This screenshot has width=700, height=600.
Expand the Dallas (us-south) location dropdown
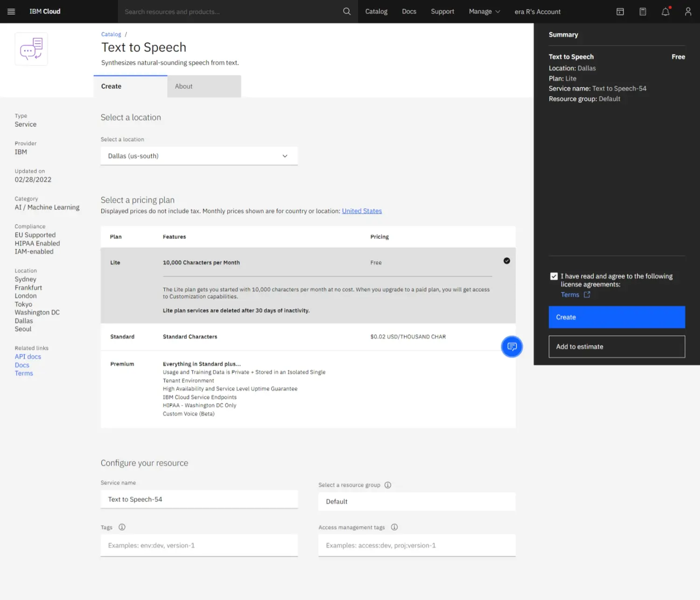[199, 156]
